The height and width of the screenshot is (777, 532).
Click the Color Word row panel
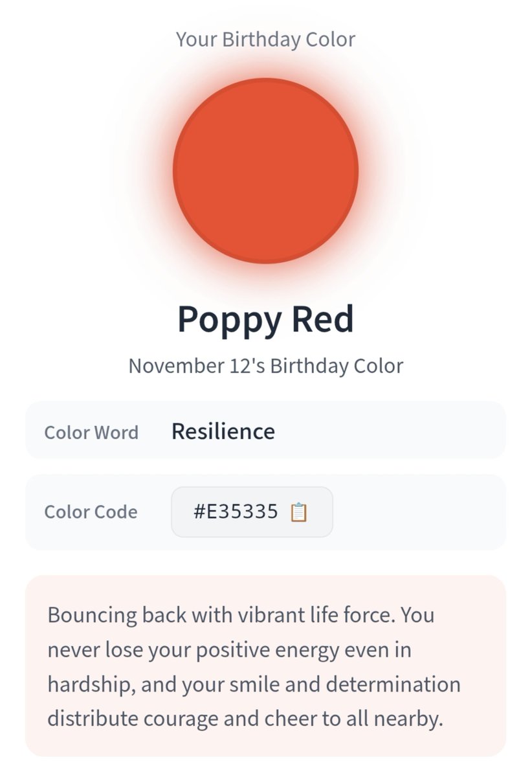265,430
